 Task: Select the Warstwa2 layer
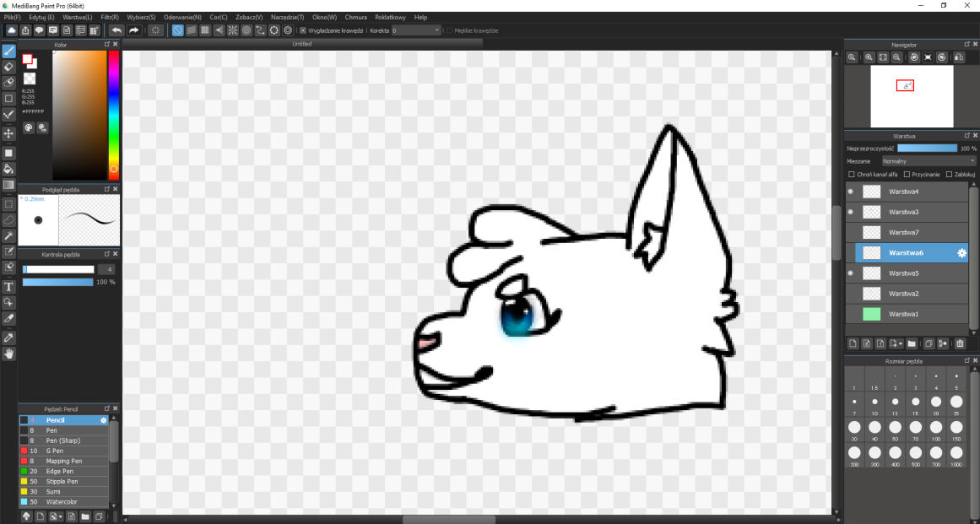click(907, 294)
